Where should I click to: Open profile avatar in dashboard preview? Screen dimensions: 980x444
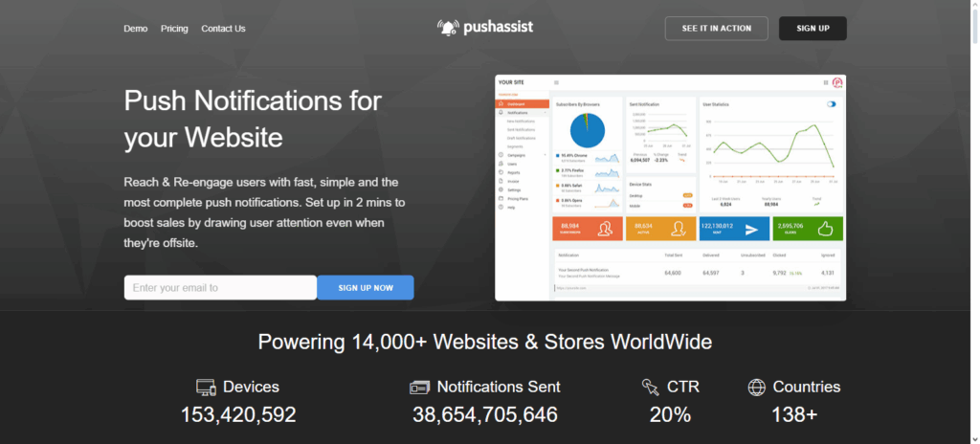(837, 82)
